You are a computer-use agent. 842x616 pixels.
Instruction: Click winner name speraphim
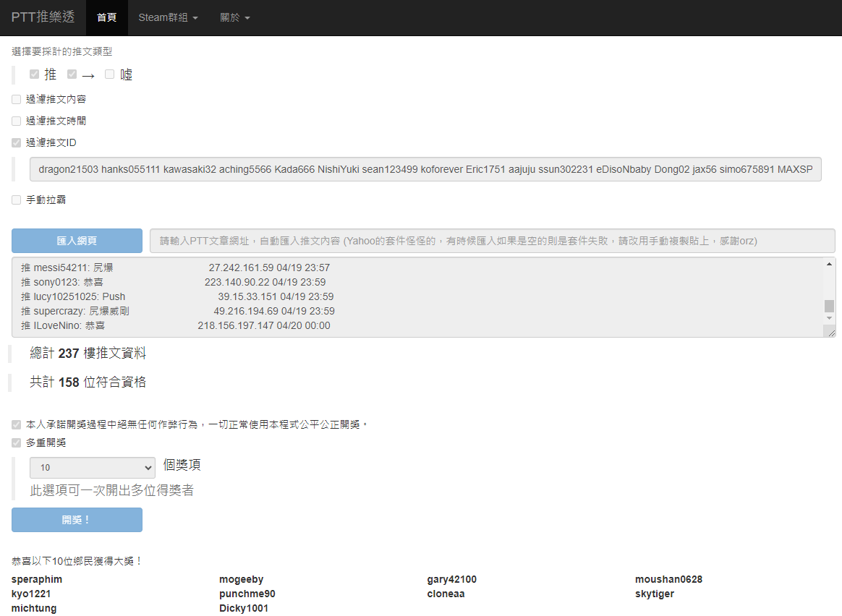(x=36, y=579)
